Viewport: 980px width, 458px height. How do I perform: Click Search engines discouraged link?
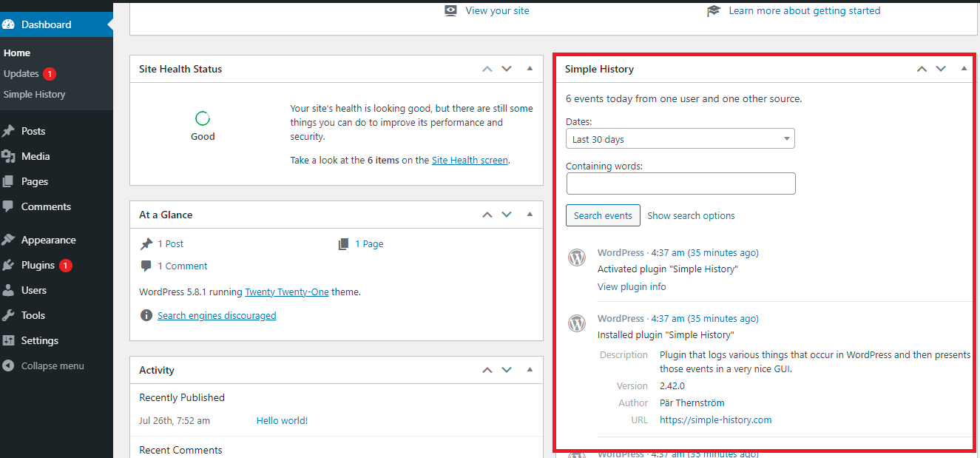[217, 315]
